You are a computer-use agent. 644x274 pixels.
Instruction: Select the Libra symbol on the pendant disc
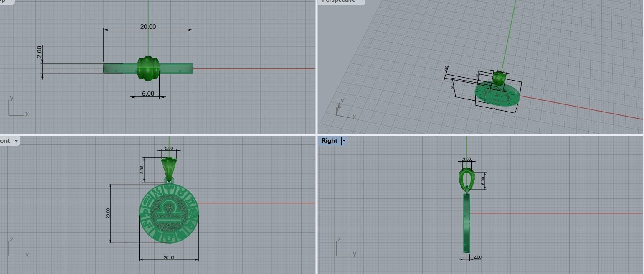(169, 211)
